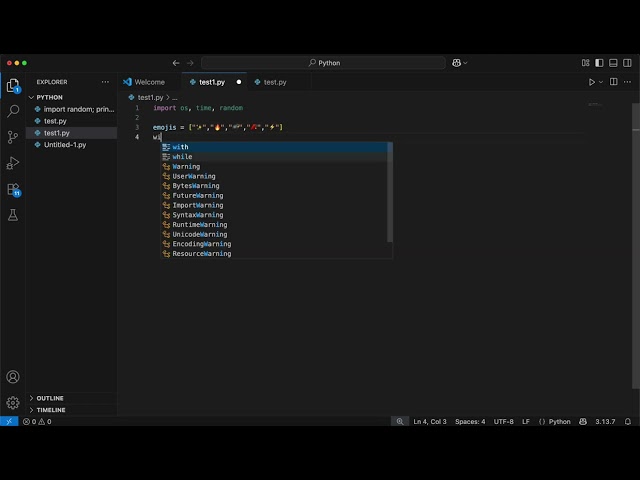Image resolution: width=640 pixels, height=480 pixels.
Task: Open the Manage gear icon
Action: [13, 402]
